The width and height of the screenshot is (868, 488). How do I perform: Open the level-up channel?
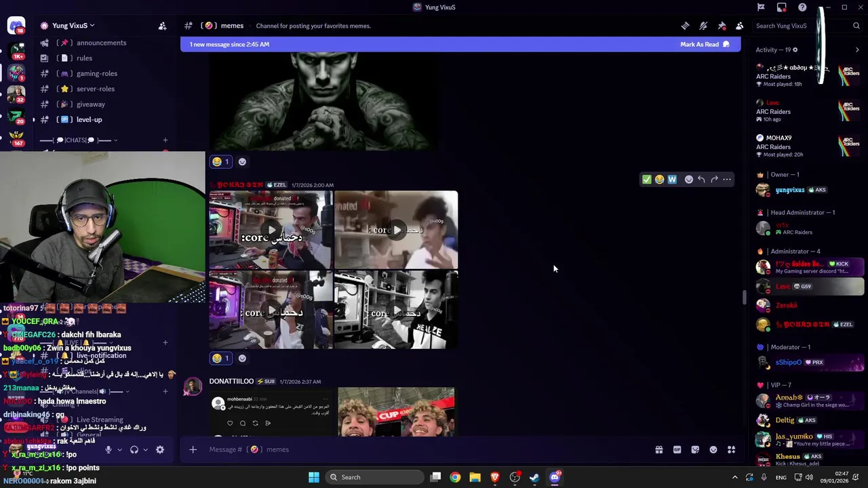[x=102, y=119]
